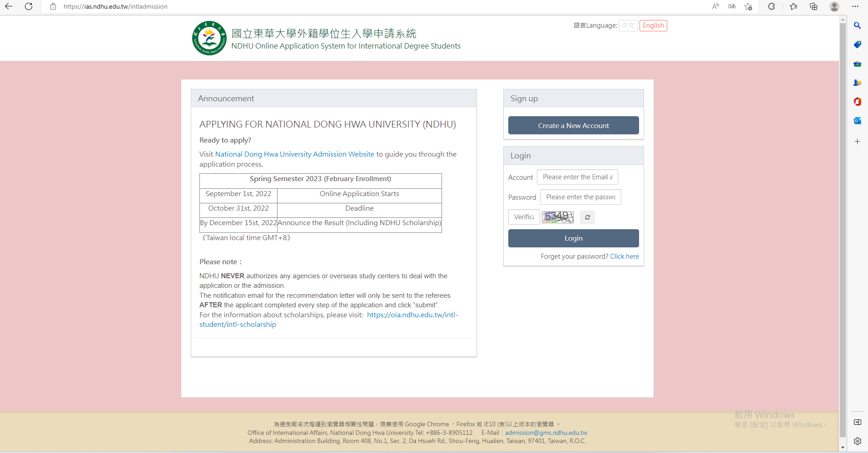Open the intl-scholarship URL link
This screenshot has height=453, width=868.
pyautogui.click(x=328, y=320)
